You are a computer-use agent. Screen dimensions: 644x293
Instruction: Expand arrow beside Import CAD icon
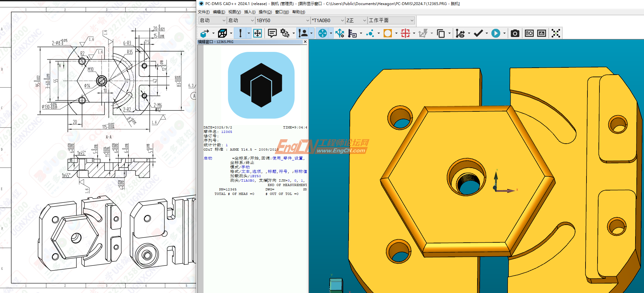point(213,33)
